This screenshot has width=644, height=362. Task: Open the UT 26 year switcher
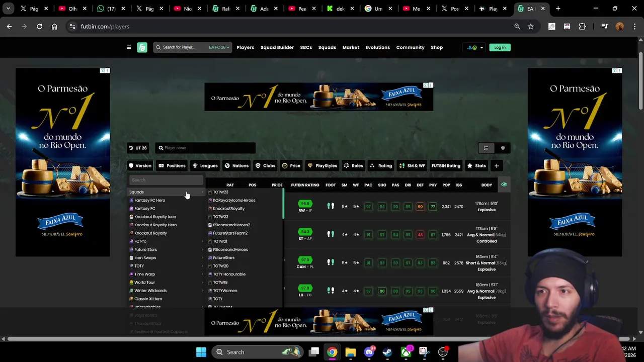(138, 148)
